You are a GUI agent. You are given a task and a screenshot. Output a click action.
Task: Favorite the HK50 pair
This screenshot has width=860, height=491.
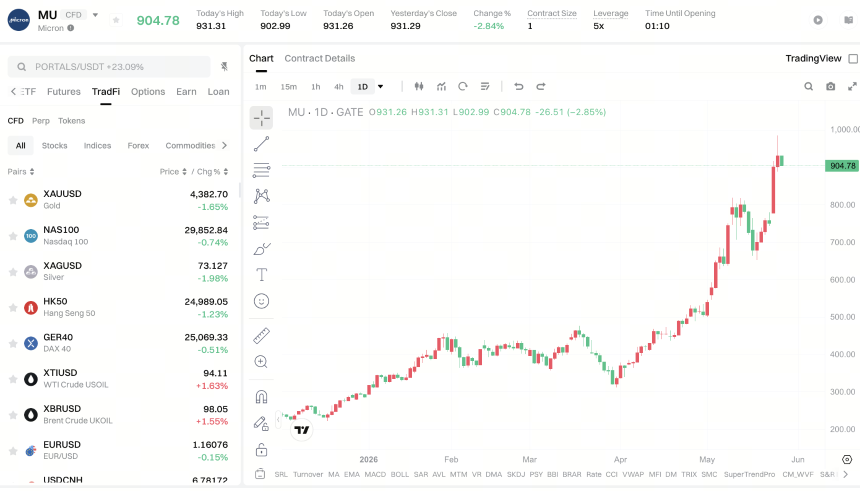click(x=13, y=308)
